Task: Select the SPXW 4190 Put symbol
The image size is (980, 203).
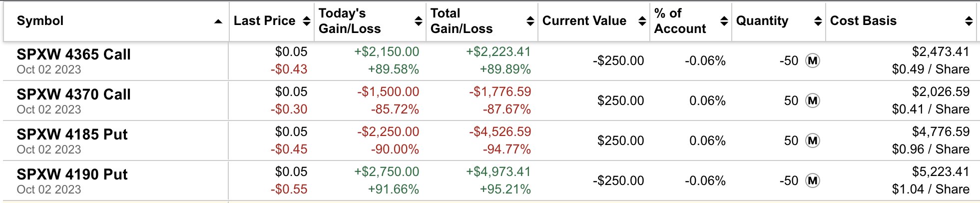Action: point(72,174)
